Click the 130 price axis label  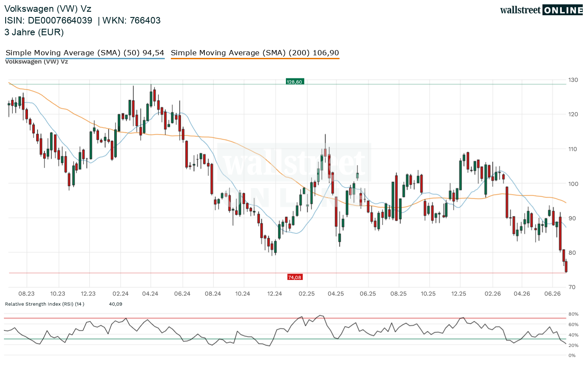click(x=573, y=80)
